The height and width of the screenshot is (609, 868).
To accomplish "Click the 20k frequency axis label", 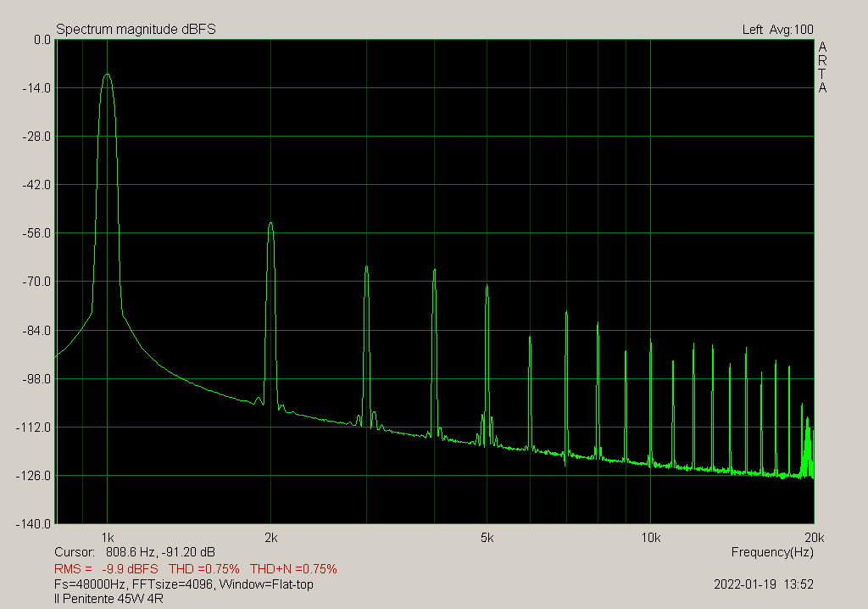I will point(815,538).
